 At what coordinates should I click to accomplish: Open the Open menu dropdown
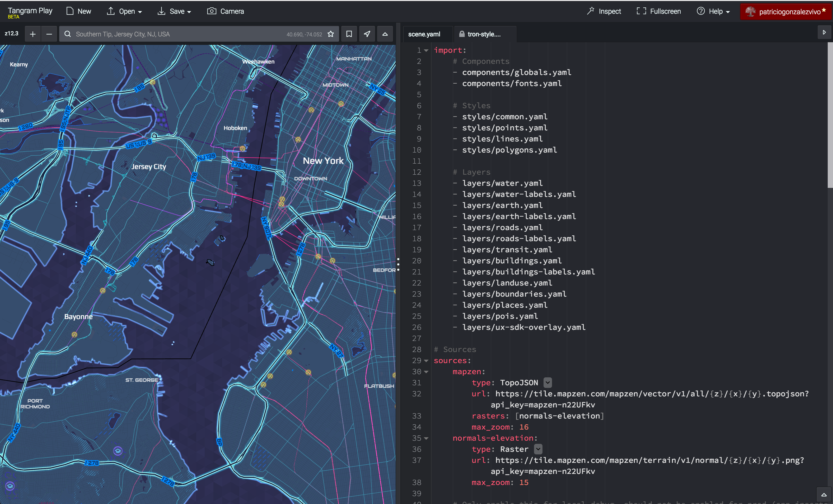124,11
